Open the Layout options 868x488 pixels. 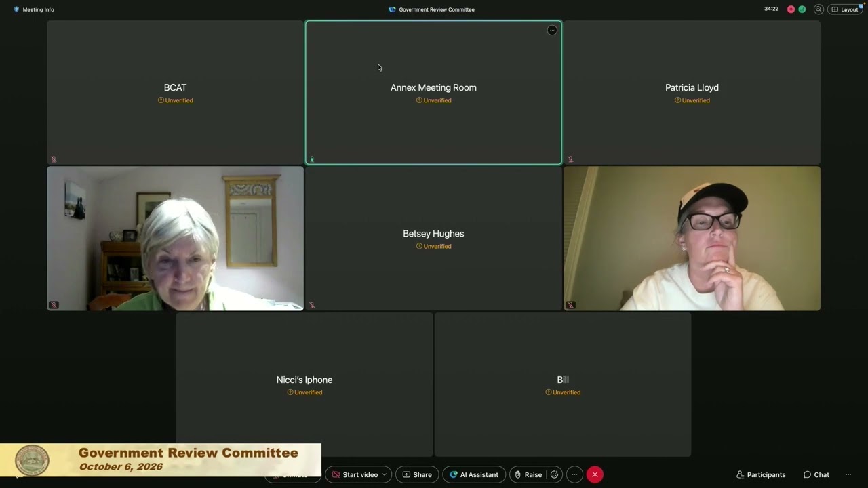(845, 9)
